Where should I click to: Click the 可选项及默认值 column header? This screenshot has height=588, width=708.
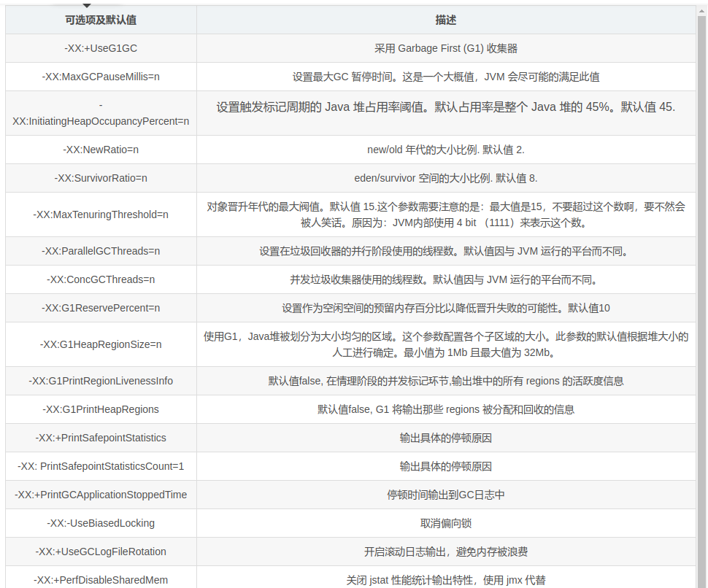click(101, 20)
